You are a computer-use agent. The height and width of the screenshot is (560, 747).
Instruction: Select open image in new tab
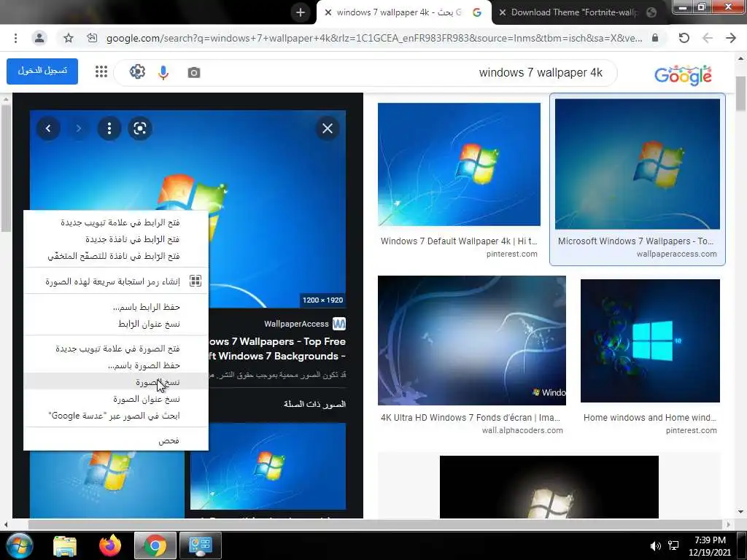[116, 349]
